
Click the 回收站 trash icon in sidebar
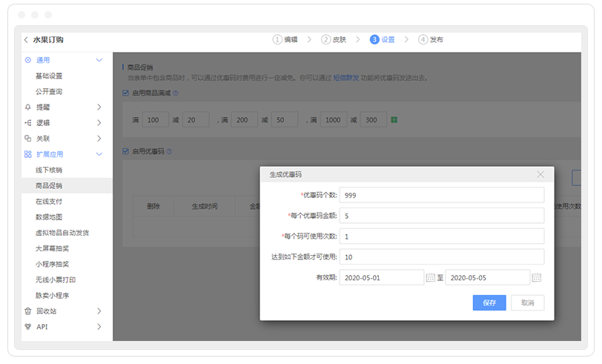point(28,311)
